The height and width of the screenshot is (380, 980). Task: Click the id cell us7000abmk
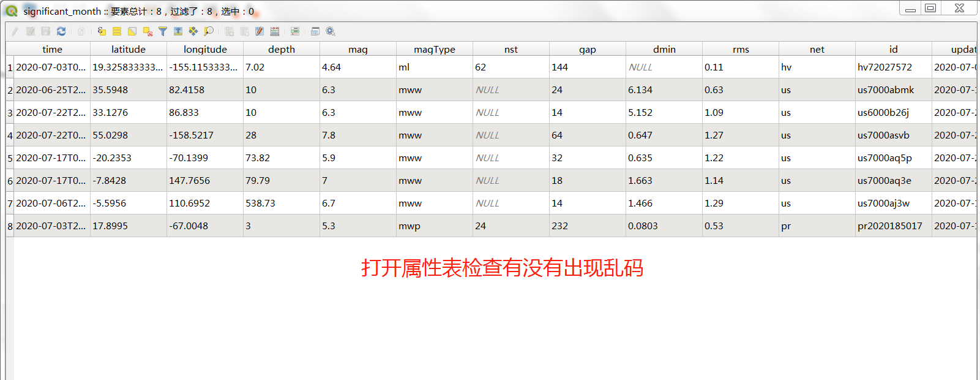point(885,90)
